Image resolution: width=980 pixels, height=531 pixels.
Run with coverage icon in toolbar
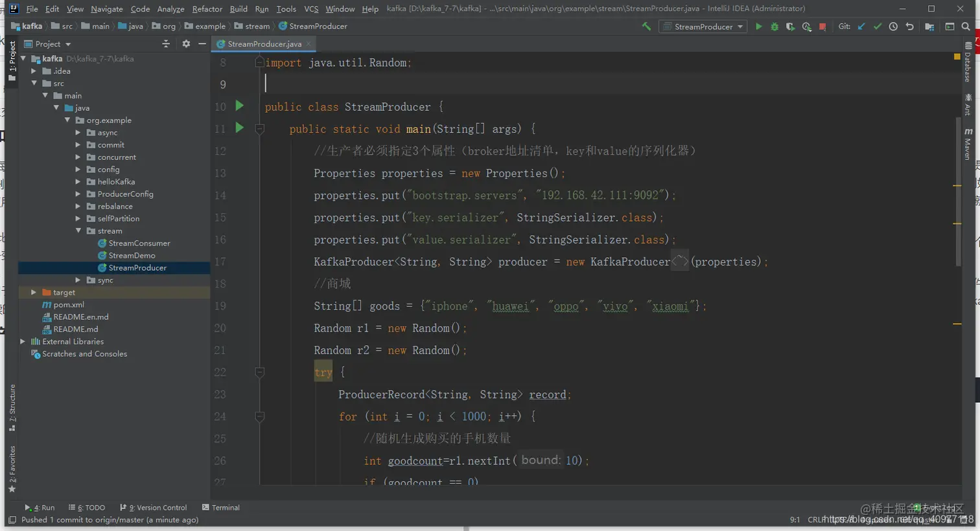coord(790,27)
